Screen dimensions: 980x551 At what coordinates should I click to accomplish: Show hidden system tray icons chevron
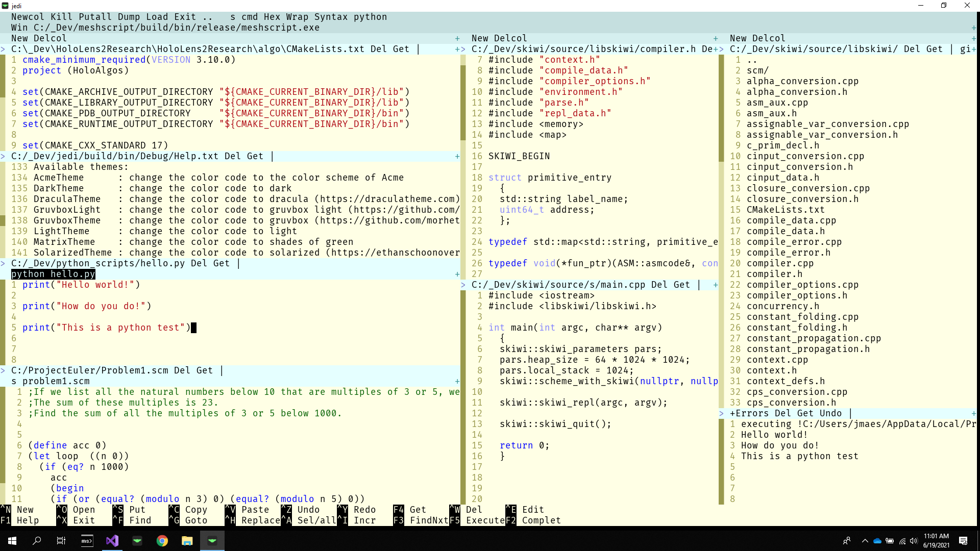865,541
